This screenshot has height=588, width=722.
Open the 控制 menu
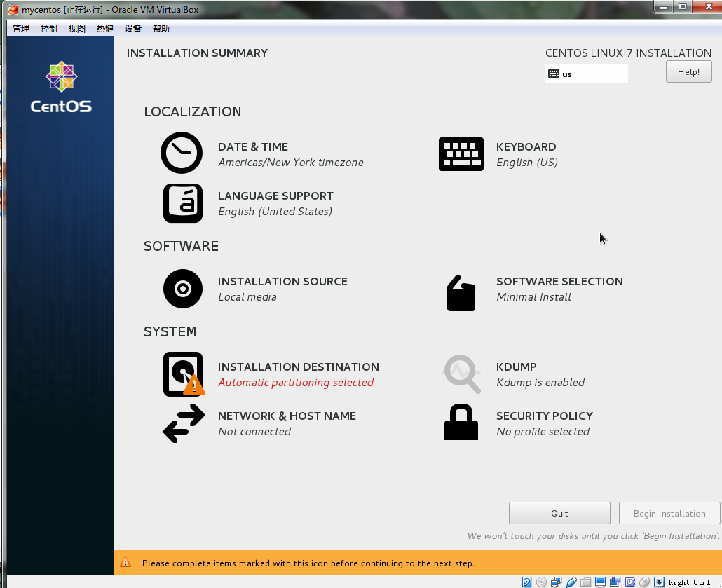(x=49, y=29)
